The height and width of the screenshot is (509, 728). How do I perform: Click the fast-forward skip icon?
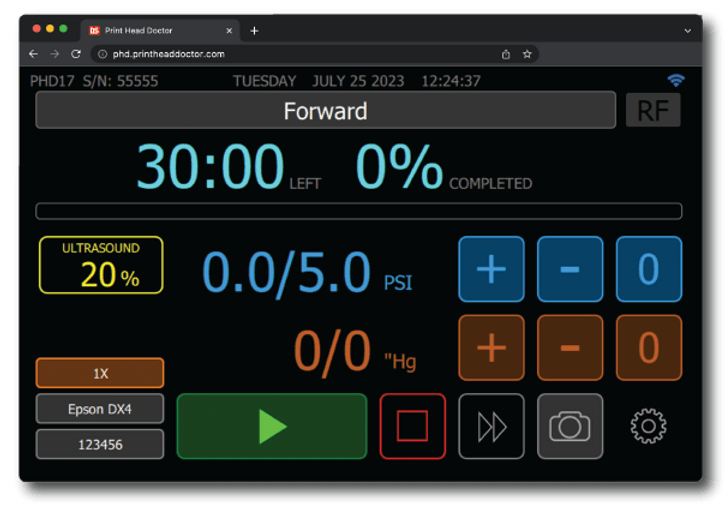click(x=491, y=426)
